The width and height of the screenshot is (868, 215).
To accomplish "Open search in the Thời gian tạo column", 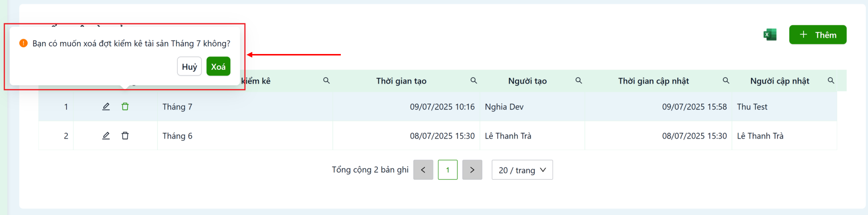I will point(474,80).
